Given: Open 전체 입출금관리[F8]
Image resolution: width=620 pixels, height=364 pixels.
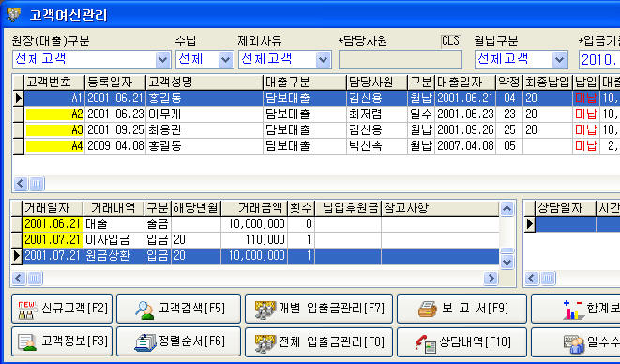Looking at the screenshot, I should pos(319,341).
